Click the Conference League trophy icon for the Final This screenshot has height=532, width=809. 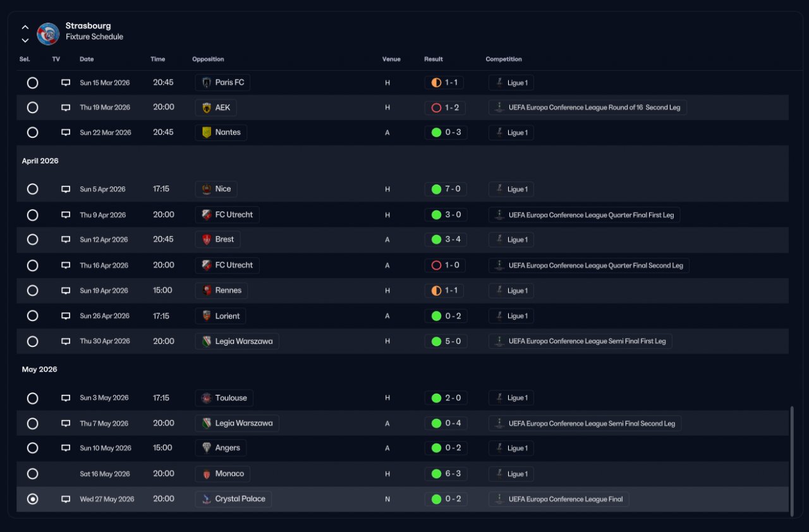(x=499, y=499)
